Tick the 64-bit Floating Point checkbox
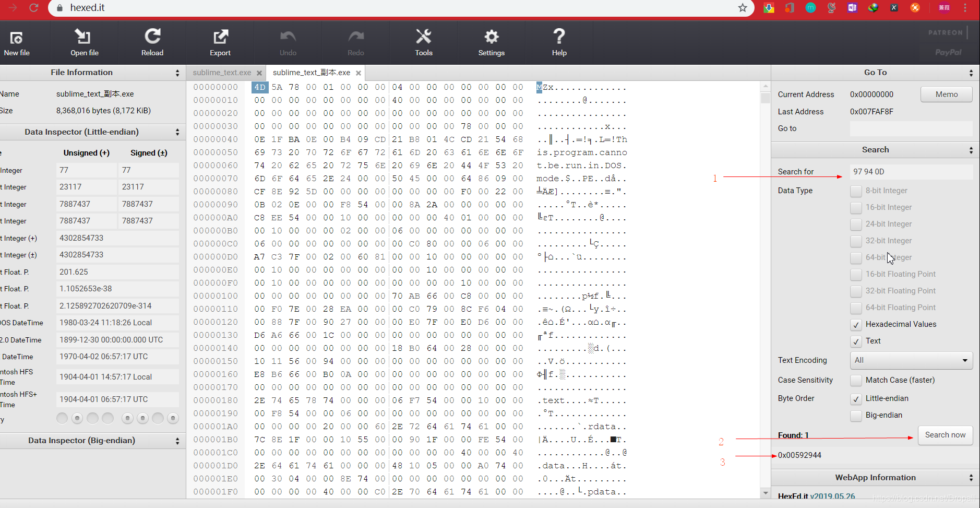The image size is (980, 508). 856,308
